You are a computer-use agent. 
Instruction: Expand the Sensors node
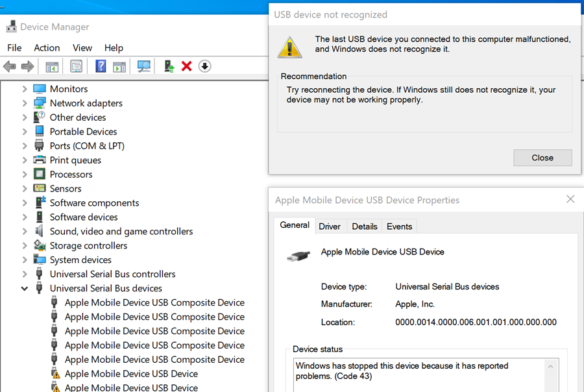25,188
